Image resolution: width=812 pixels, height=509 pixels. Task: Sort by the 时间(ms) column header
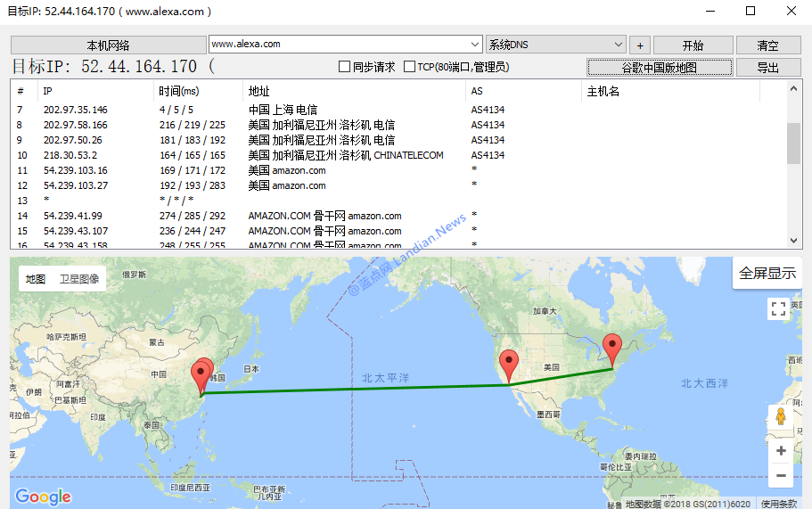tap(199, 91)
